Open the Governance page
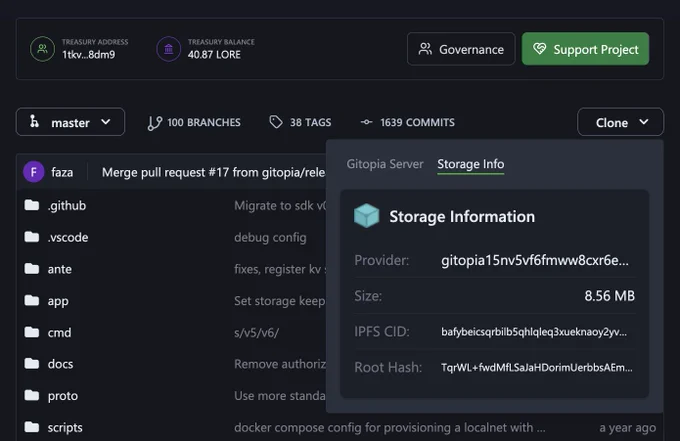 (461, 49)
